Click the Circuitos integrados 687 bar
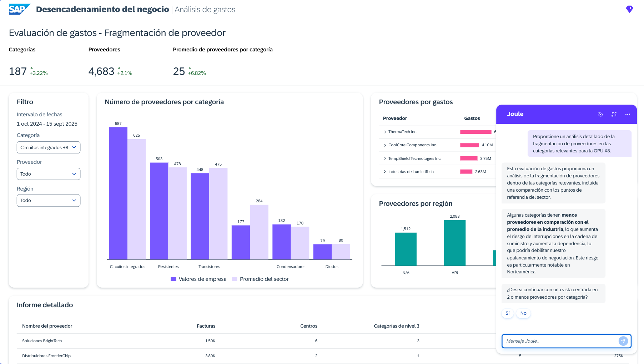This screenshot has width=644, height=364. (118, 193)
